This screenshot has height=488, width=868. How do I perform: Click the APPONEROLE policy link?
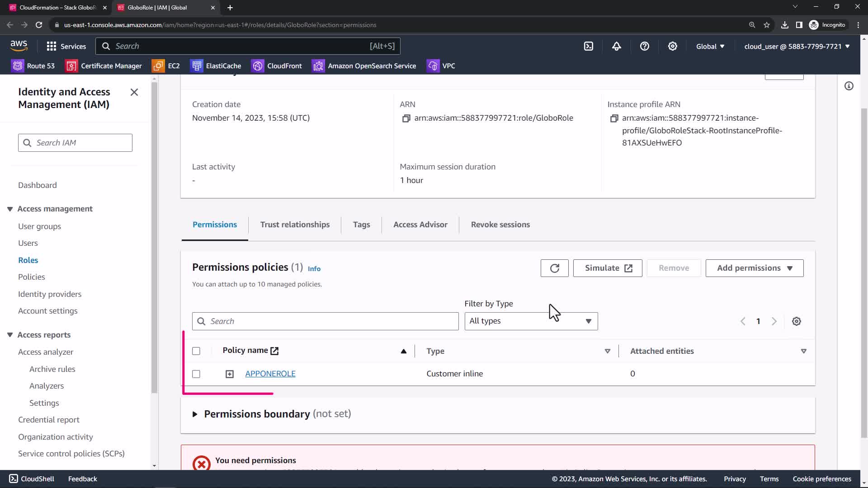point(270,374)
